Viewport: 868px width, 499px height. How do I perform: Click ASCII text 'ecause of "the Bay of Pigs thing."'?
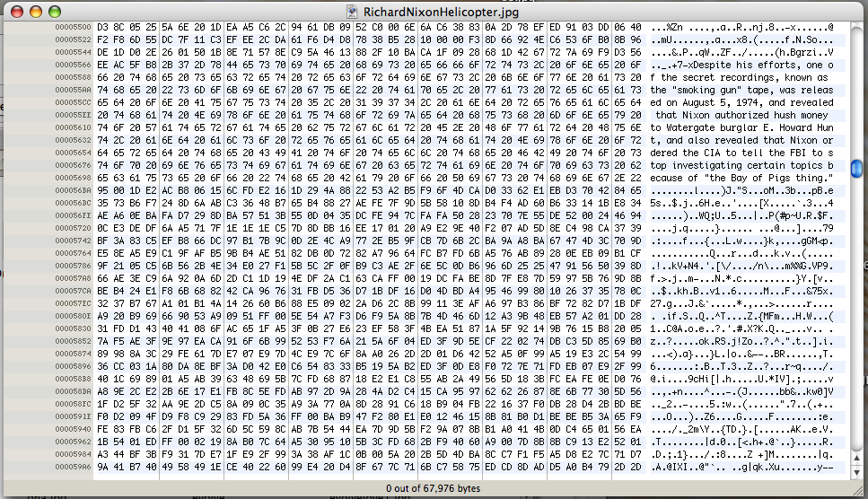741,178
